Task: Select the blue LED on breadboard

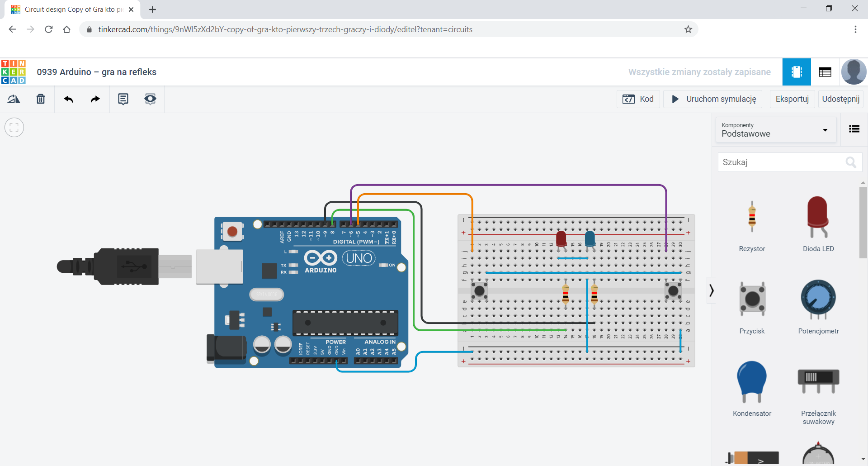Action: click(590, 240)
